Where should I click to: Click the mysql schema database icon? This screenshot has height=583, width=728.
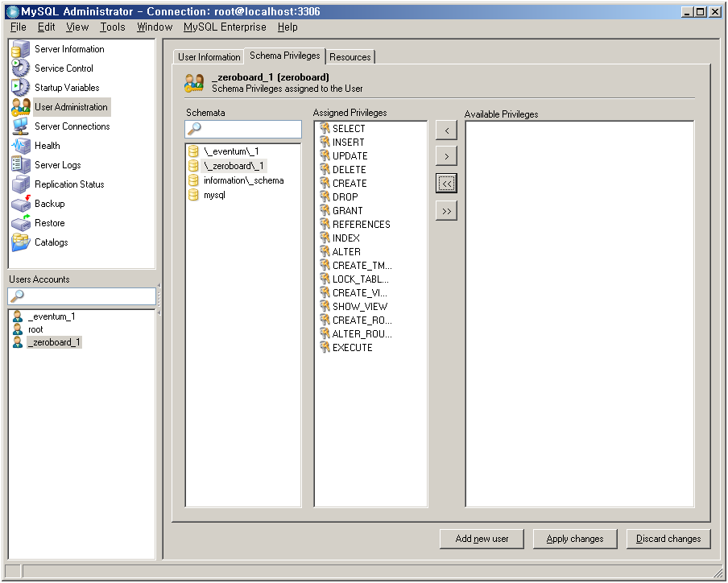193,195
